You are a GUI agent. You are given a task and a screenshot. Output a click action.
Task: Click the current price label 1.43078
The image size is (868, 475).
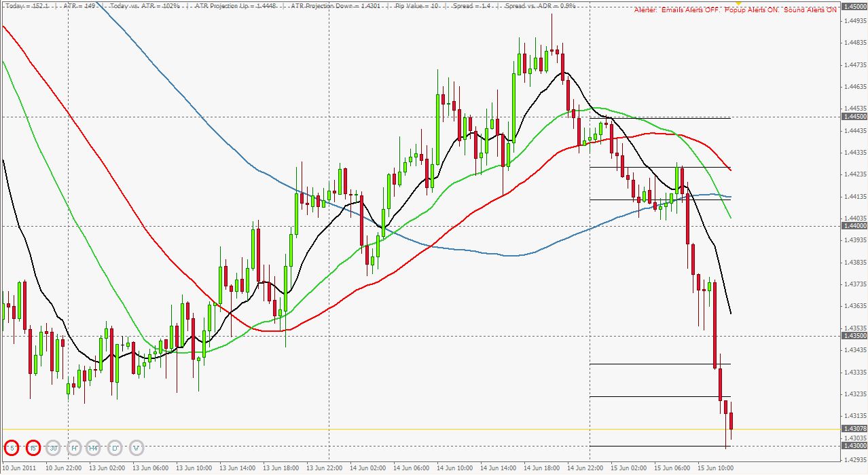tap(854, 429)
